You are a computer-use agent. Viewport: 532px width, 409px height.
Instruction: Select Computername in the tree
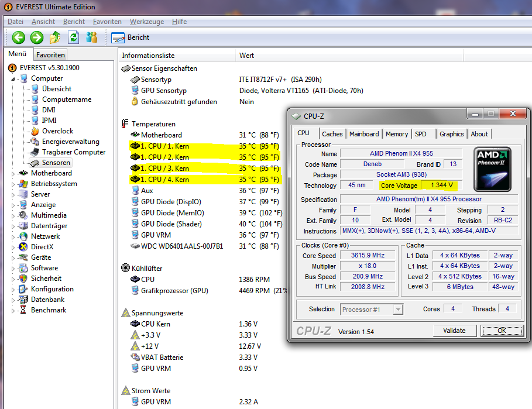67,99
